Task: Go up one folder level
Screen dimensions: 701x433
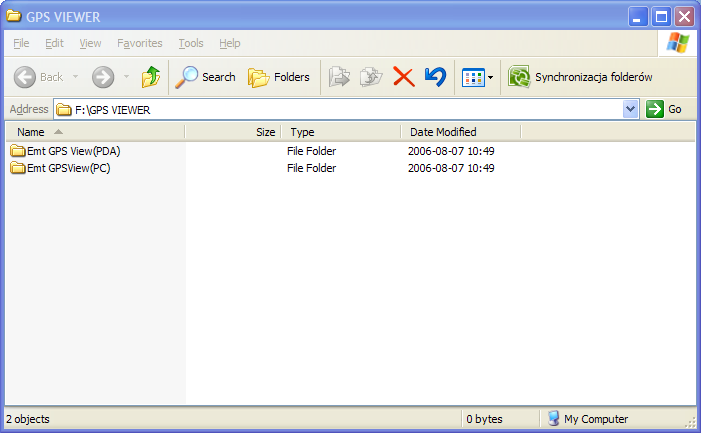Action: [x=151, y=77]
